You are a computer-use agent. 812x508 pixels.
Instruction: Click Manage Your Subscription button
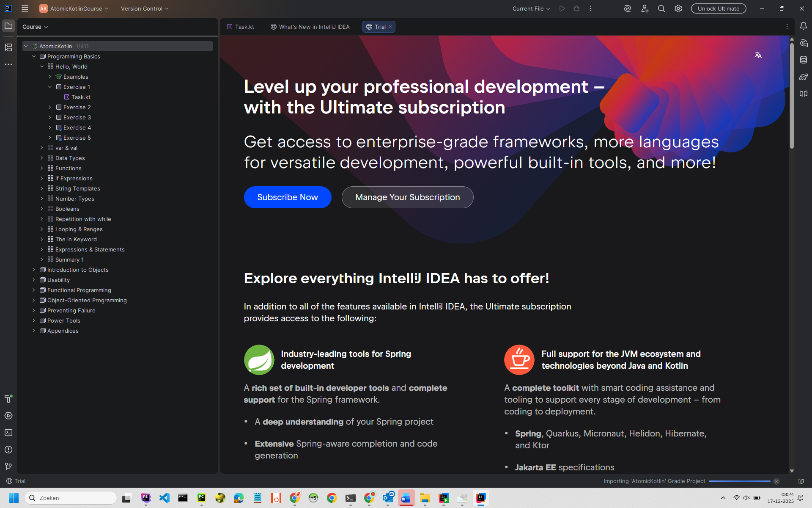coord(407,197)
